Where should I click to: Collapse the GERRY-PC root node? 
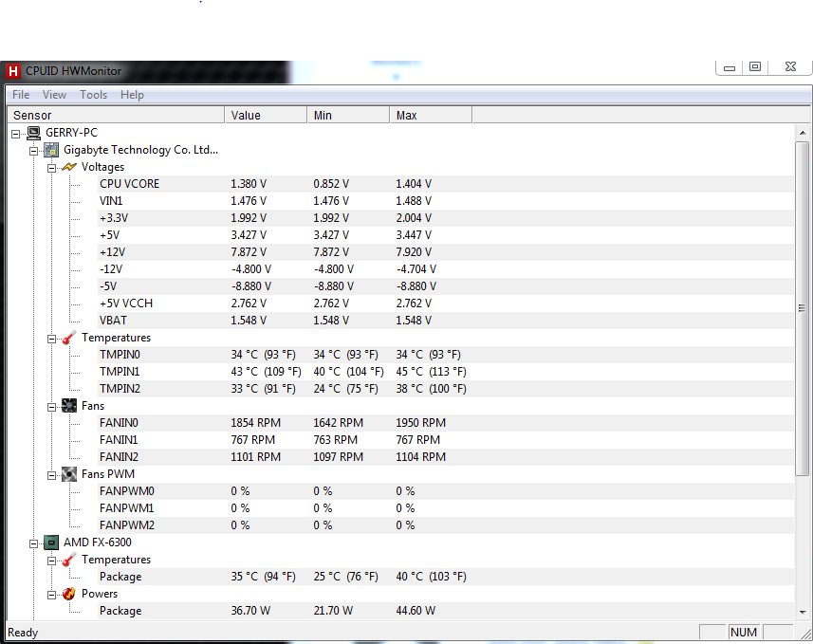16,134
